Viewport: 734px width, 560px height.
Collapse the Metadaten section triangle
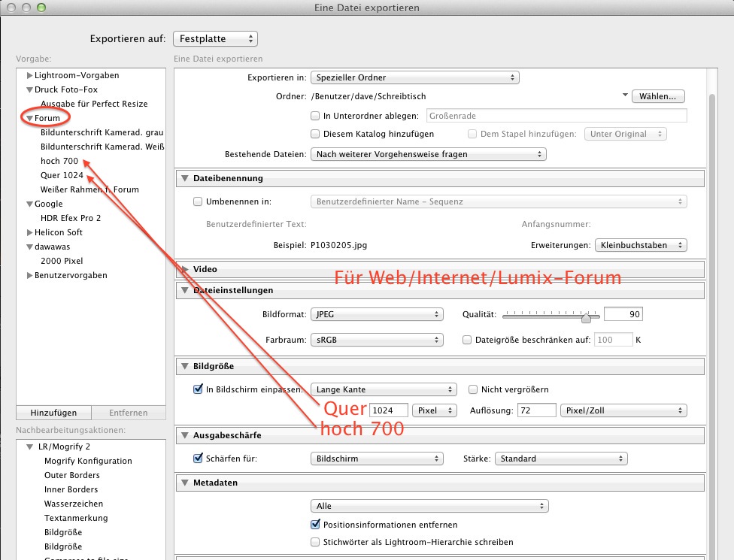[185, 483]
